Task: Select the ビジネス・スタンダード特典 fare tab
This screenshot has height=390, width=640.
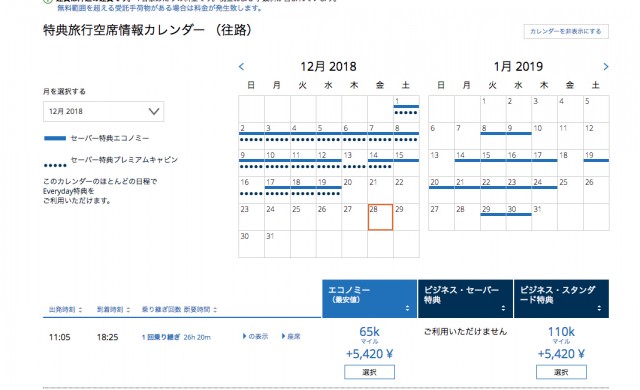Action: click(561, 299)
